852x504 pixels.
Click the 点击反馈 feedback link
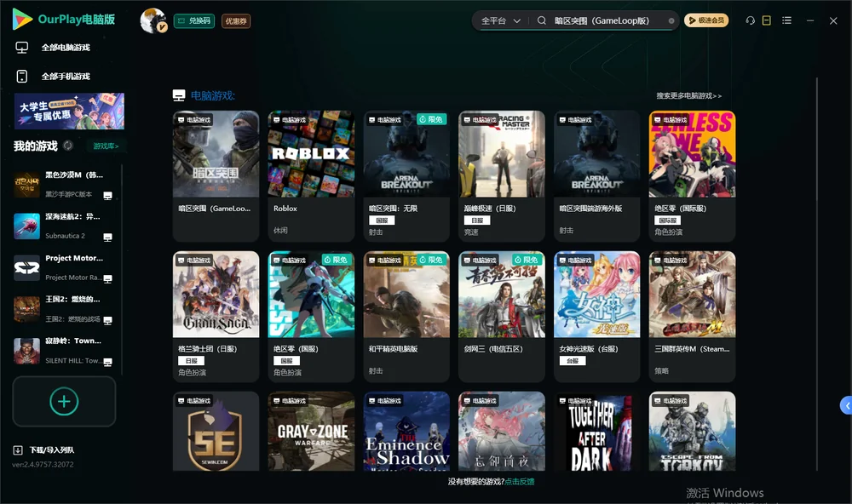(x=520, y=481)
